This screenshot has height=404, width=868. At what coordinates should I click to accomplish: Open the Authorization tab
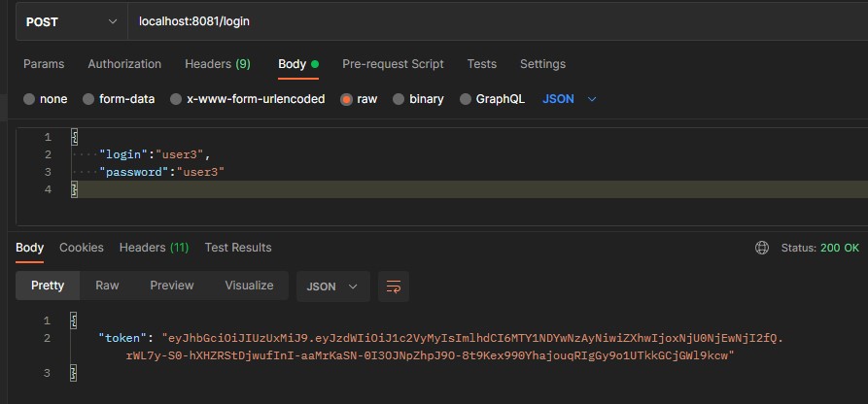pyautogui.click(x=124, y=64)
